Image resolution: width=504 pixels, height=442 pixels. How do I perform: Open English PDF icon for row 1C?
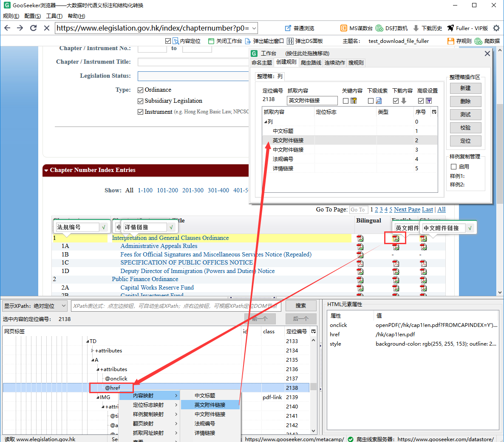[x=396, y=263]
